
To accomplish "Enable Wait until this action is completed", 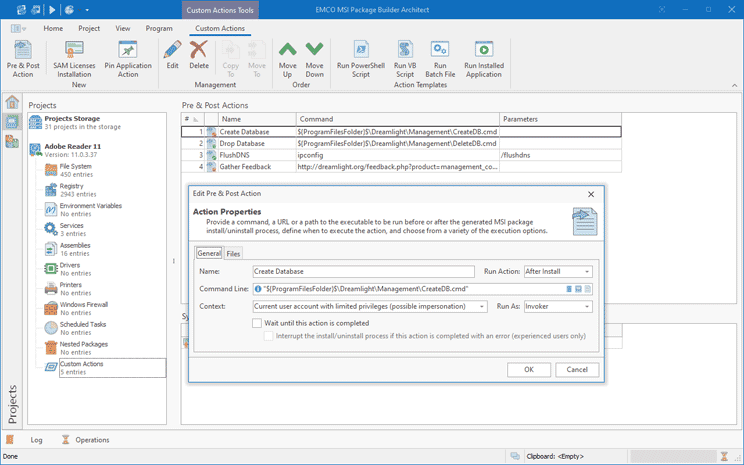I will [x=257, y=323].
